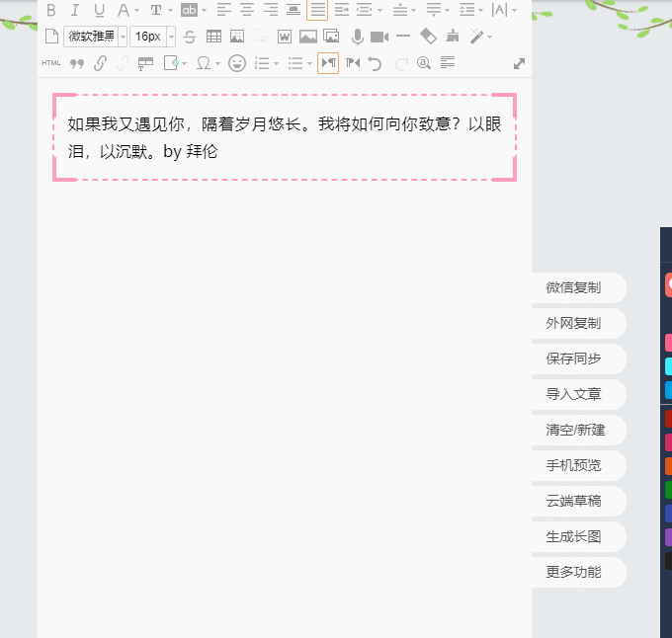This screenshot has width=672, height=638.
Task: Click the increase indent icon
Action: click(342, 10)
